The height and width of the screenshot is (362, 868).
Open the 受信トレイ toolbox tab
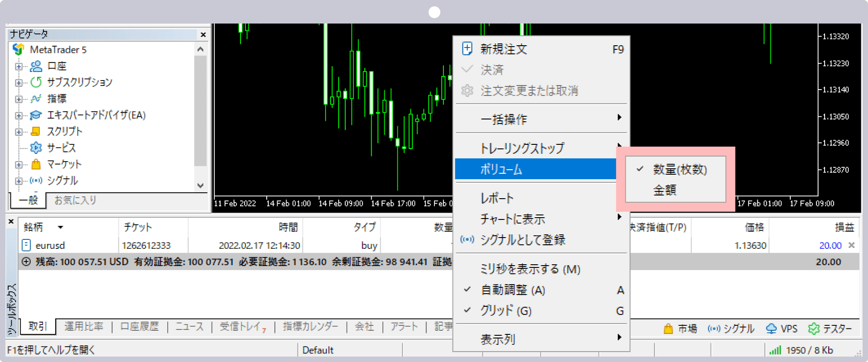tap(243, 326)
